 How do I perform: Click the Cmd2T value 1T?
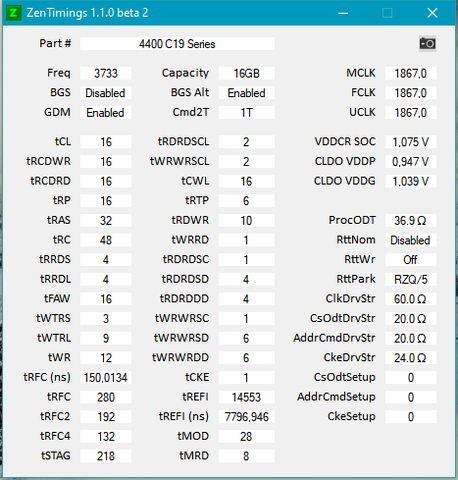pos(247,112)
